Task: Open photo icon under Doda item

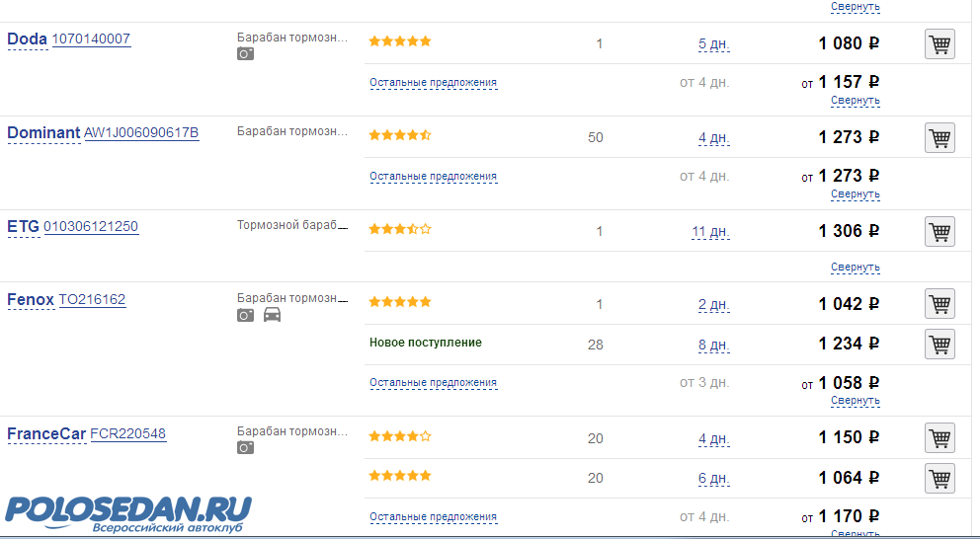Action: click(245, 53)
